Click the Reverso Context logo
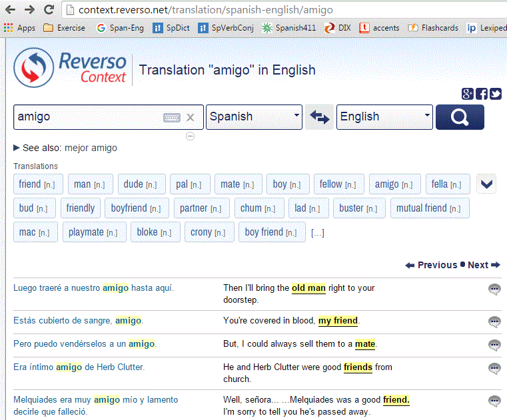The height and width of the screenshot is (420, 507). coord(70,67)
